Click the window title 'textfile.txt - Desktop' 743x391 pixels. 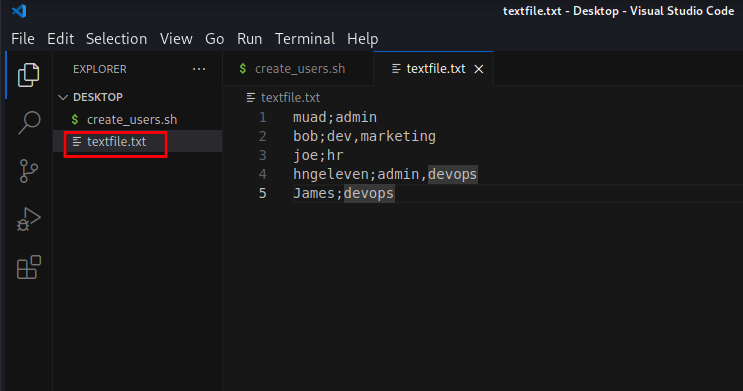(x=561, y=11)
